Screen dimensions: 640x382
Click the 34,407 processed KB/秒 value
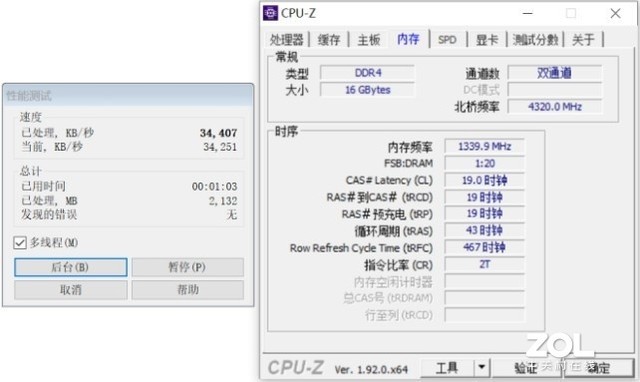tap(218, 133)
